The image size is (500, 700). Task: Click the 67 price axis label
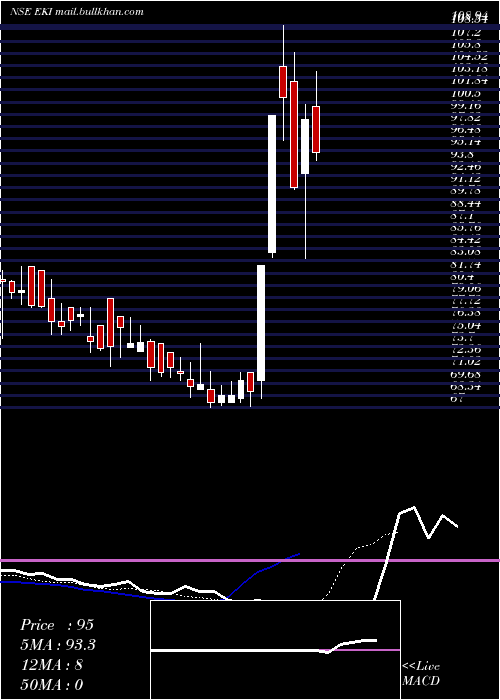point(458,399)
